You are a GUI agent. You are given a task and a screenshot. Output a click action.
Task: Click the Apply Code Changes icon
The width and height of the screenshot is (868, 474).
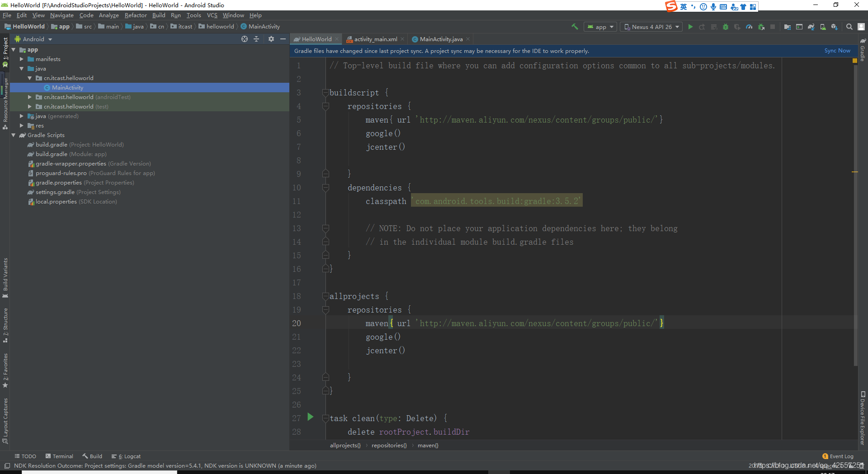pyautogui.click(x=714, y=27)
